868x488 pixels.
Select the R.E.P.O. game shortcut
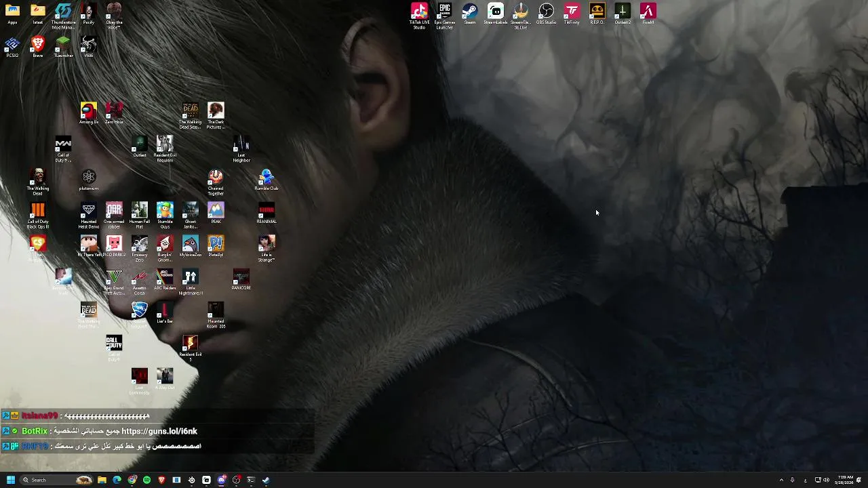597,14
